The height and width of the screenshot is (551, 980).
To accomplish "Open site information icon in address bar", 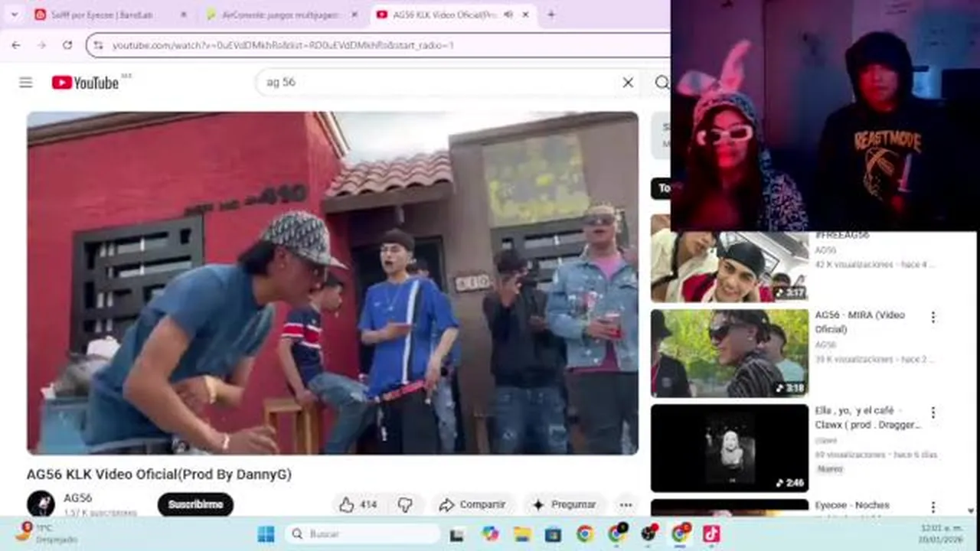I will 98,45.
